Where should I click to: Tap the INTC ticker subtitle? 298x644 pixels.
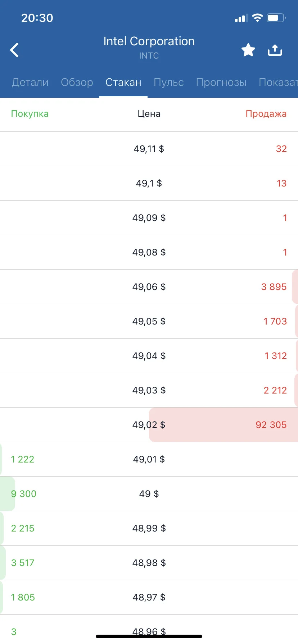(x=149, y=56)
